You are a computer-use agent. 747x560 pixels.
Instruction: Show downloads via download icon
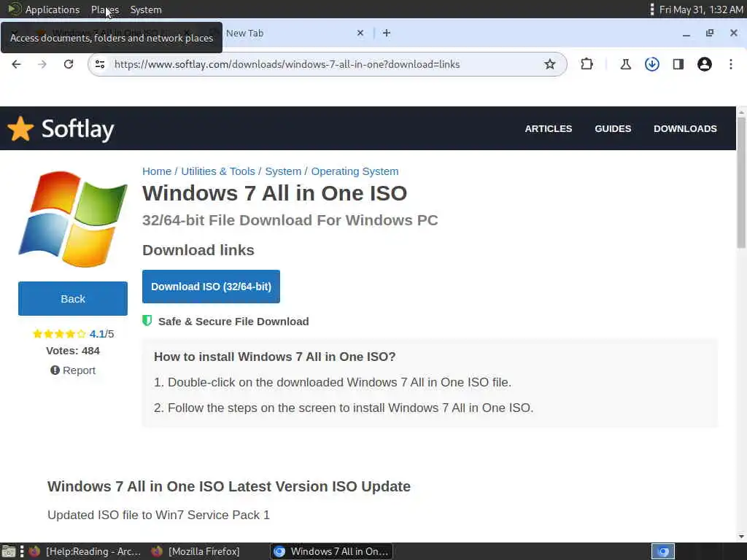(x=651, y=64)
